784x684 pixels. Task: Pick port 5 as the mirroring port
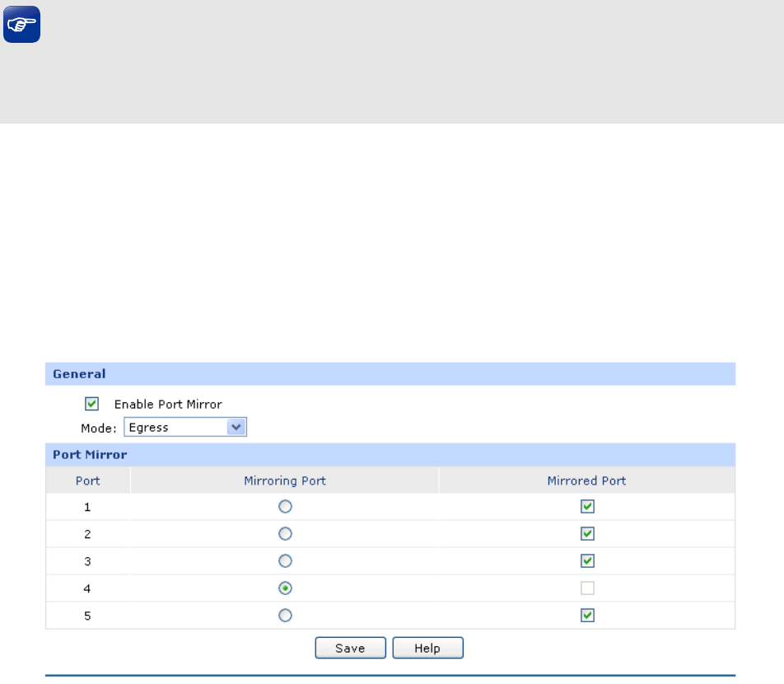[285, 616]
